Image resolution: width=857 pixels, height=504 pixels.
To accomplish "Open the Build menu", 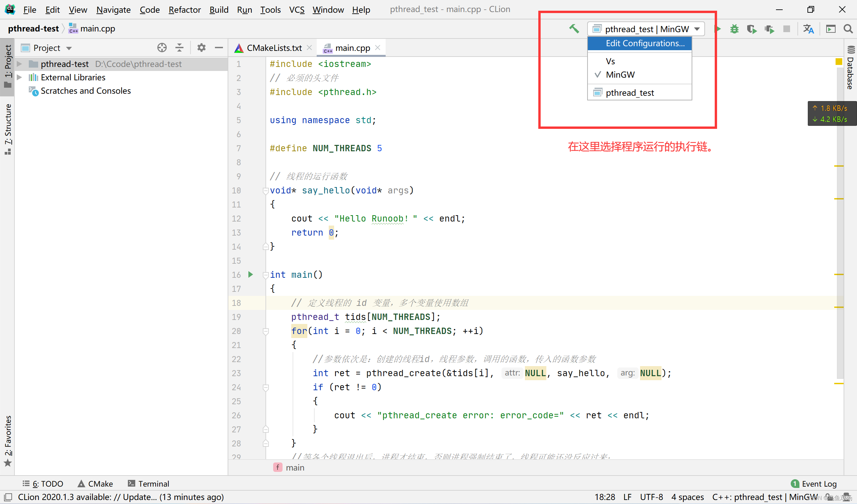I will (219, 9).
